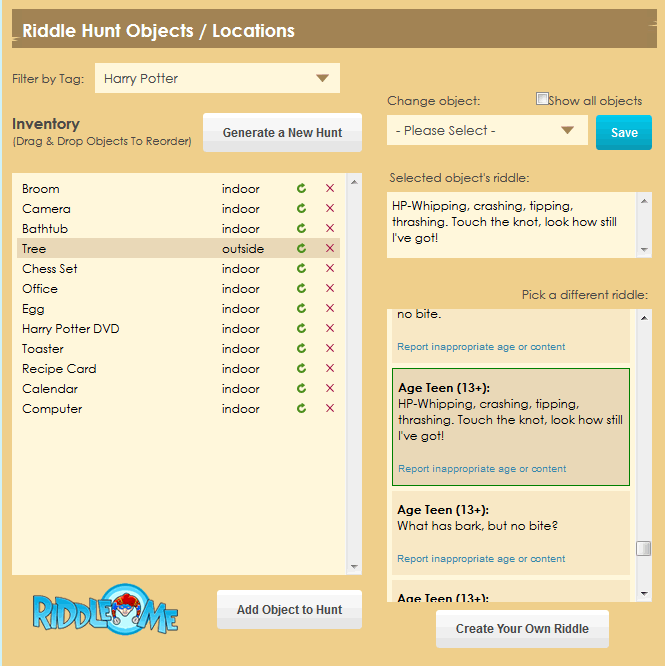The width and height of the screenshot is (665, 666).
Task: Select the Egg item in inventory
Action: (x=34, y=309)
